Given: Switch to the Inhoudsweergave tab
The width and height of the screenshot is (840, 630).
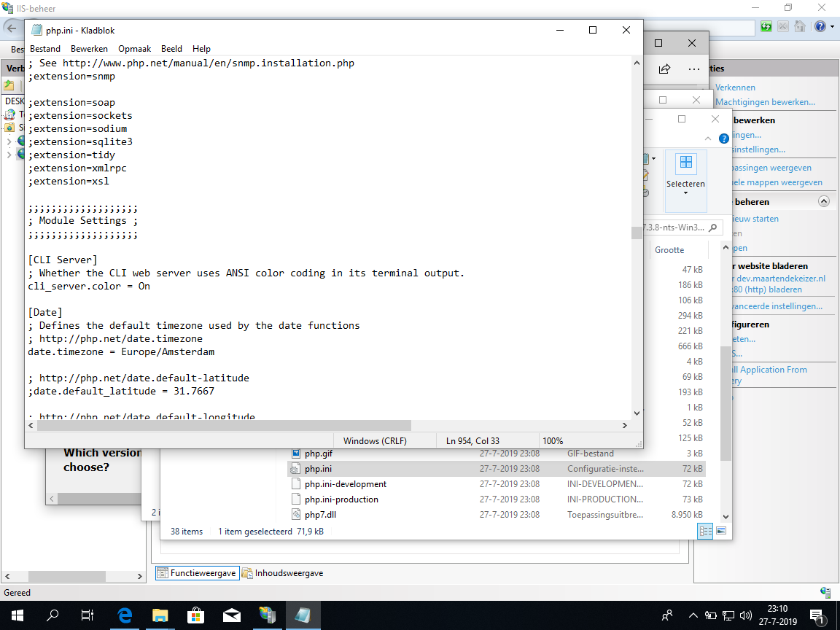Looking at the screenshot, I should (x=283, y=573).
